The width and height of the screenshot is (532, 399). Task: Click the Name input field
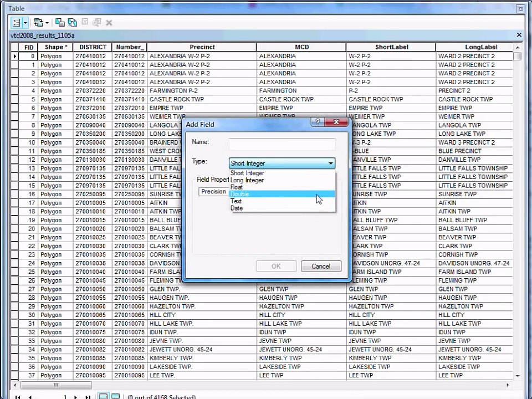(x=282, y=144)
